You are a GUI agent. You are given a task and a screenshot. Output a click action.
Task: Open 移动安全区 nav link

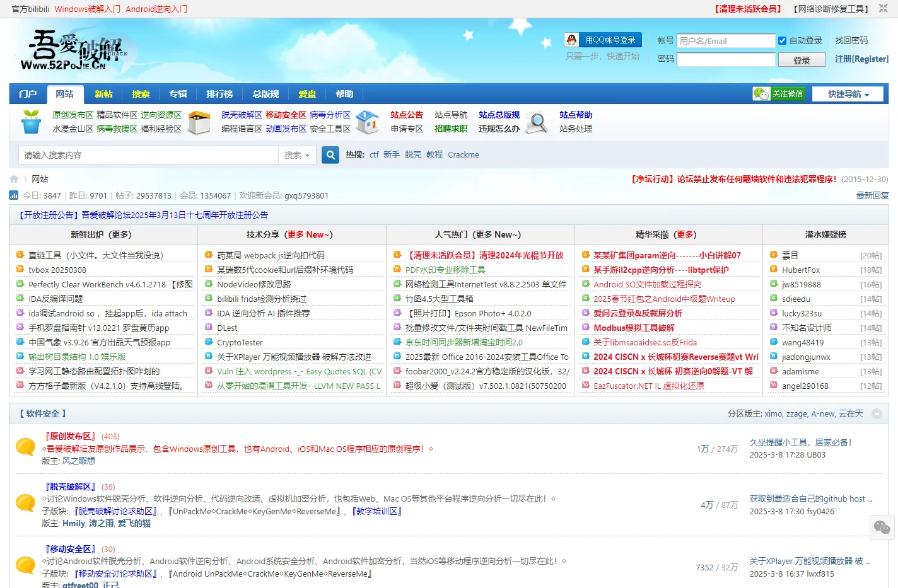pos(286,115)
